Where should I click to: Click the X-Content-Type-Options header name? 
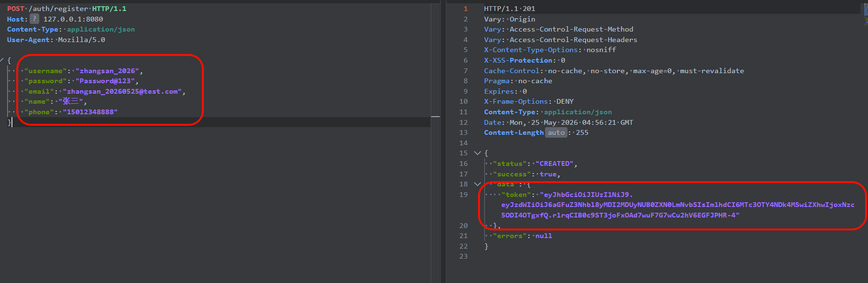click(x=531, y=50)
